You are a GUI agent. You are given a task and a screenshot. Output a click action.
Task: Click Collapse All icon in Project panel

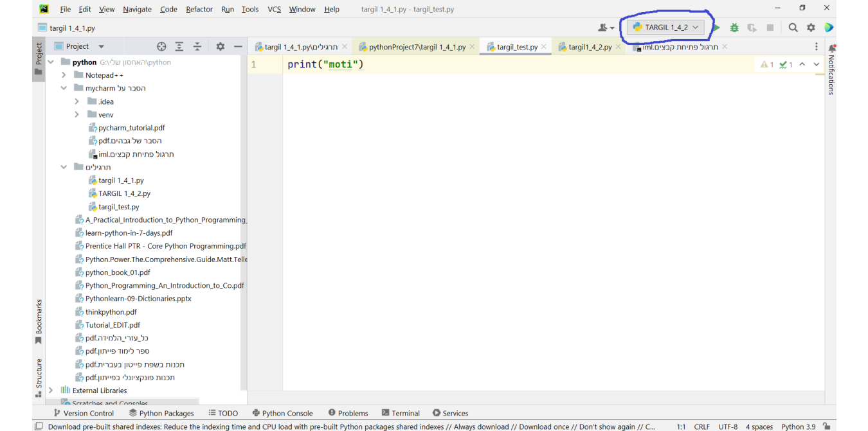coord(197,46)
